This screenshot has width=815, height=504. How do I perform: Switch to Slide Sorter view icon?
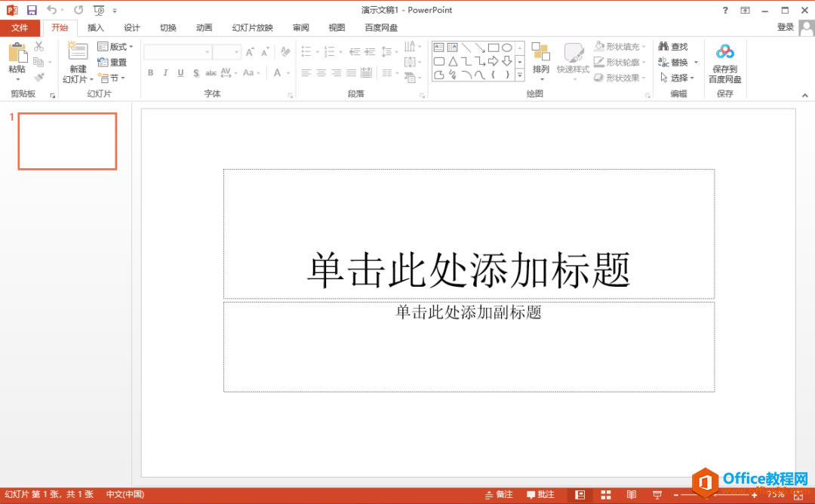point(605,495)
